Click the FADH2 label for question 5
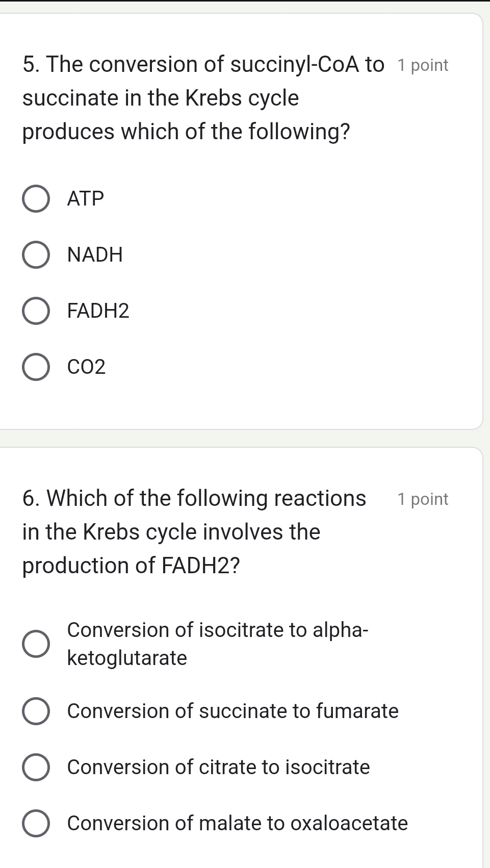The height and width of the screenshot is (868, 490). [98, 311]
